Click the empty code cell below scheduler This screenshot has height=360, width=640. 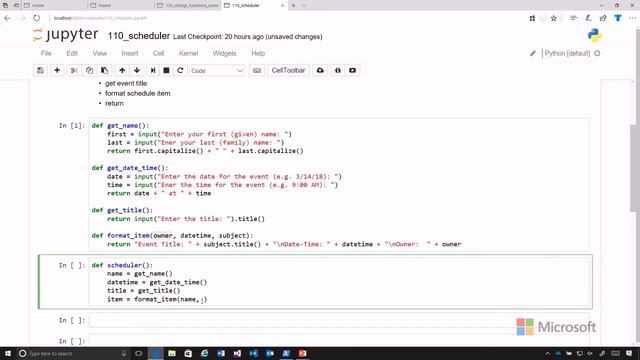tap(340, 320)
